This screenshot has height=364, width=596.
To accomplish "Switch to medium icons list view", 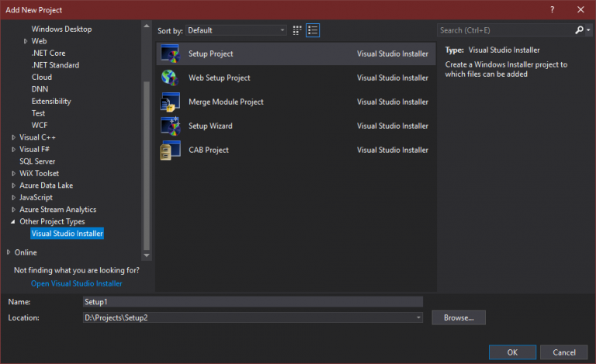I will [x=313, y=30].
